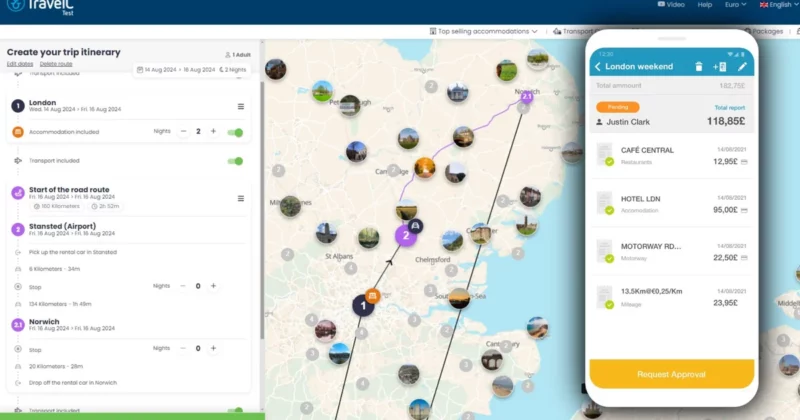The width and height of the screenshot is (800, 420).
Task: Select purple marker 2 on map
Action: [406, 236]
